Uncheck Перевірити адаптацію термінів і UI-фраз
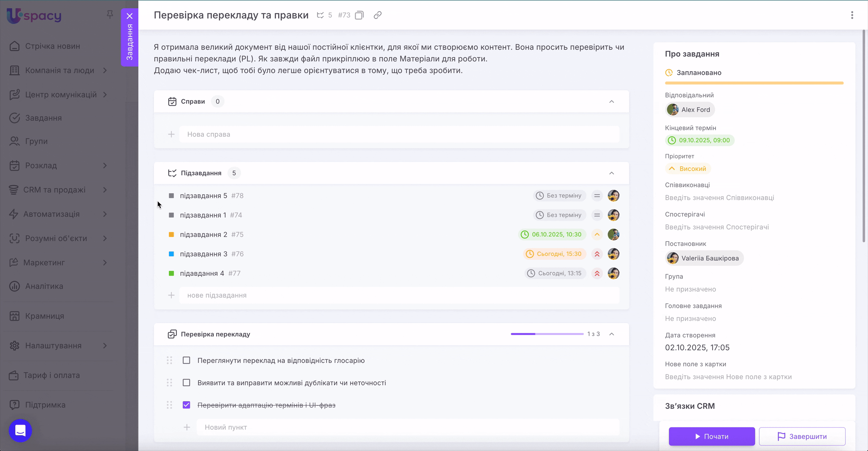 tap(186, 405)
